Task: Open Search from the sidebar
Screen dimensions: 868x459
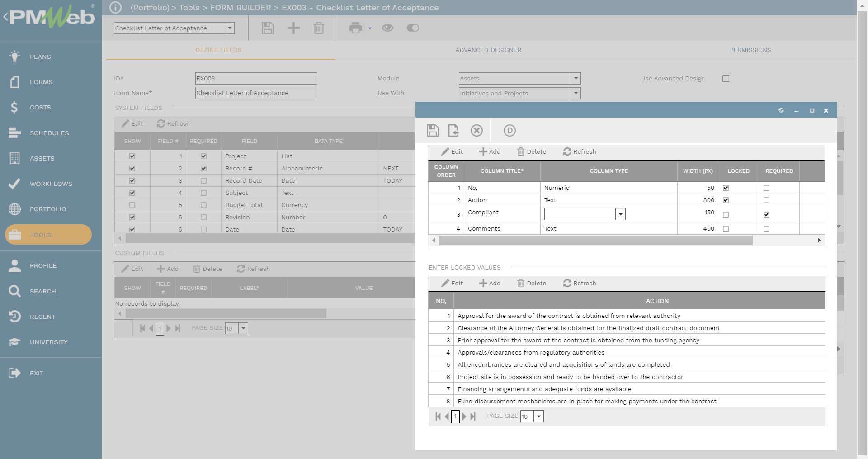Action: point(43,291)
